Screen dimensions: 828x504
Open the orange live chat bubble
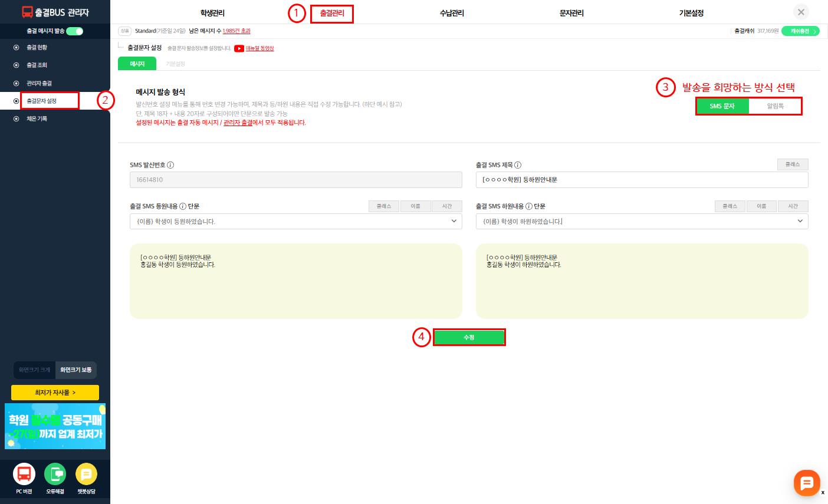(x=806, y=482)
